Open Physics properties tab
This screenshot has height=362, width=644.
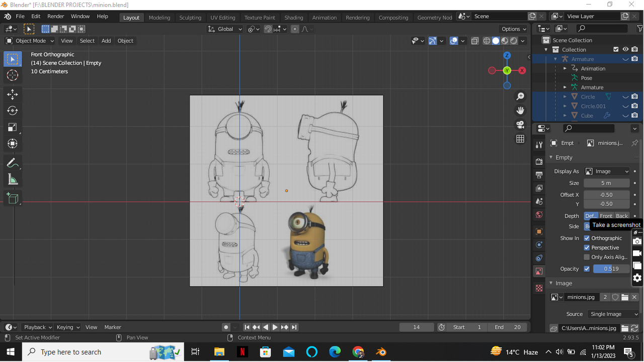539,245
